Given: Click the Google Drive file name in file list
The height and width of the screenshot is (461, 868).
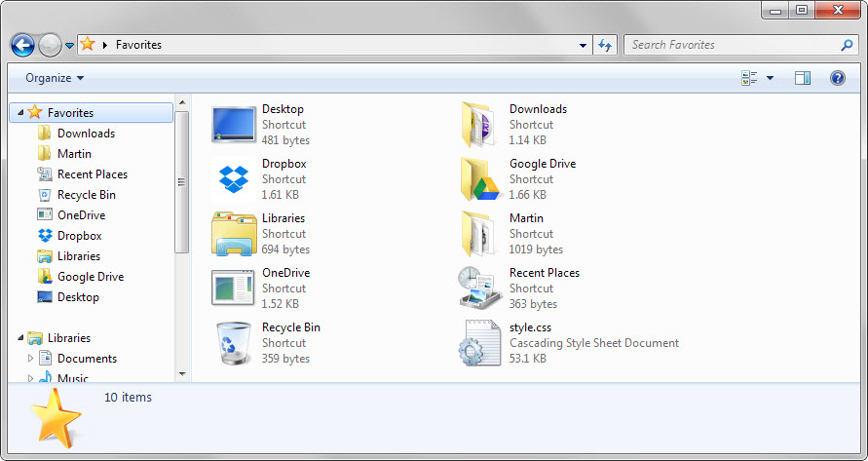Looking at the screenshot, I should click(543, 164).
